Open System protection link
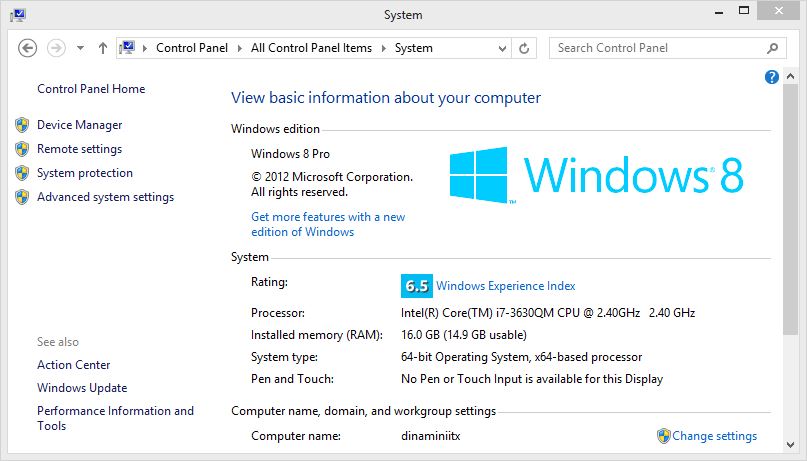This screenshot has height=461, width=807. click(x=85, y=173)
